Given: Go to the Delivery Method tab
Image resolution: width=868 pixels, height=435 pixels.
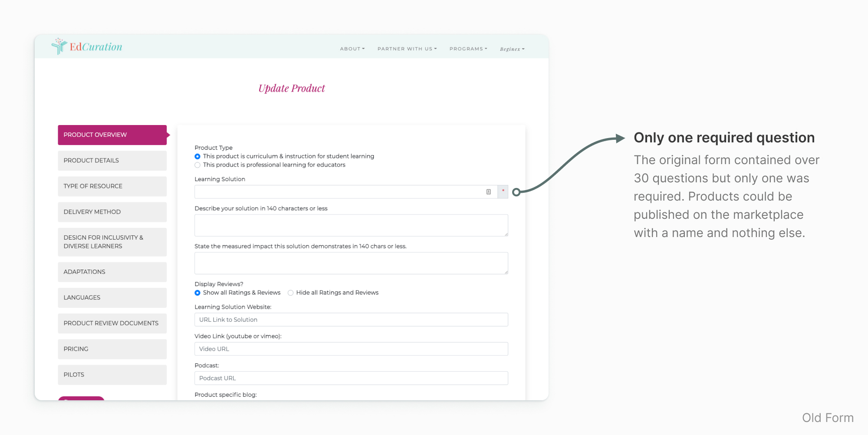Looking at the screenshot, I should click(112, 212).
